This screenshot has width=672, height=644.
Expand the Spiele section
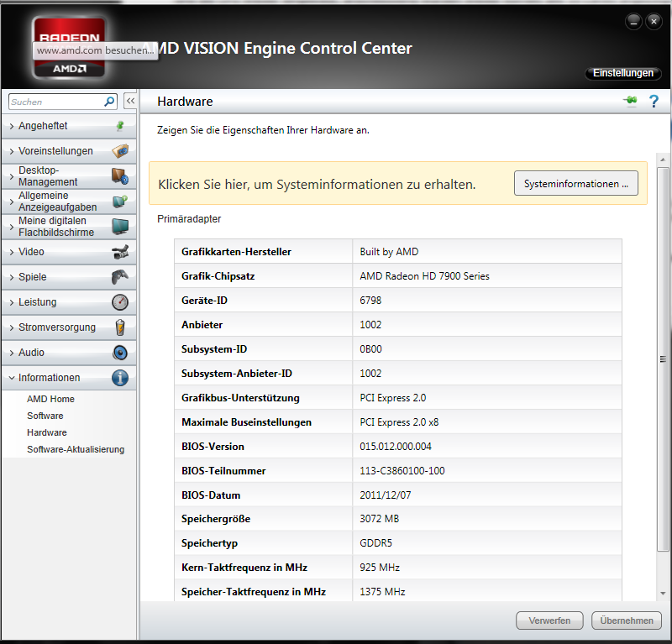pyautogui.click(x=12, y=277)
